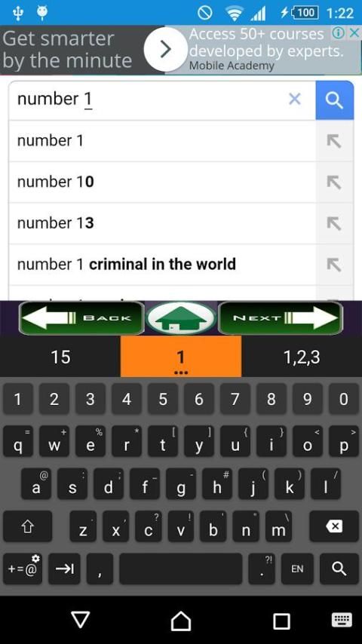362x644 pixels.
Task: Tap the green Home icon
Action: coord(181,318)
